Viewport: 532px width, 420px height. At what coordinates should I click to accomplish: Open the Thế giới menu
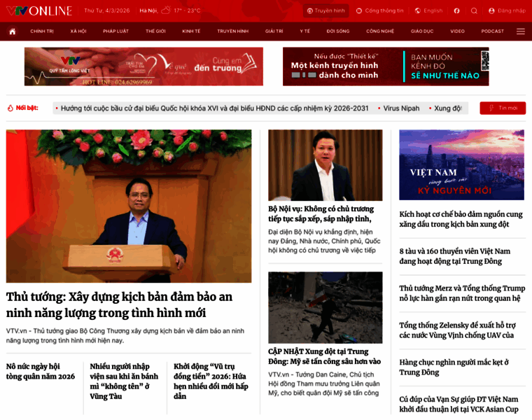point(155,31)
